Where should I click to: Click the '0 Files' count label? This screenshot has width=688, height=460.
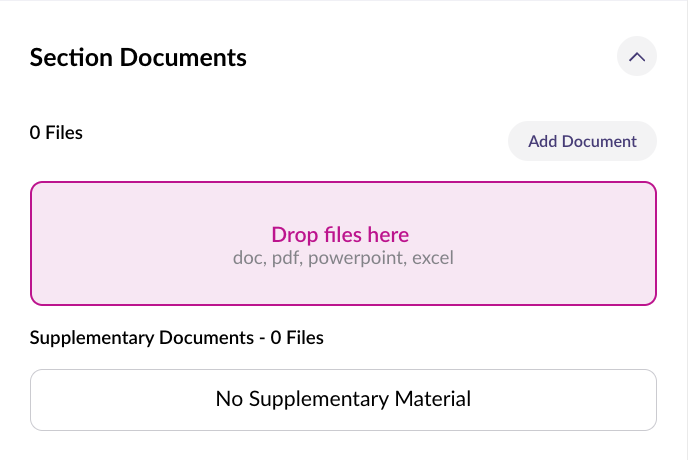(56, 132)
